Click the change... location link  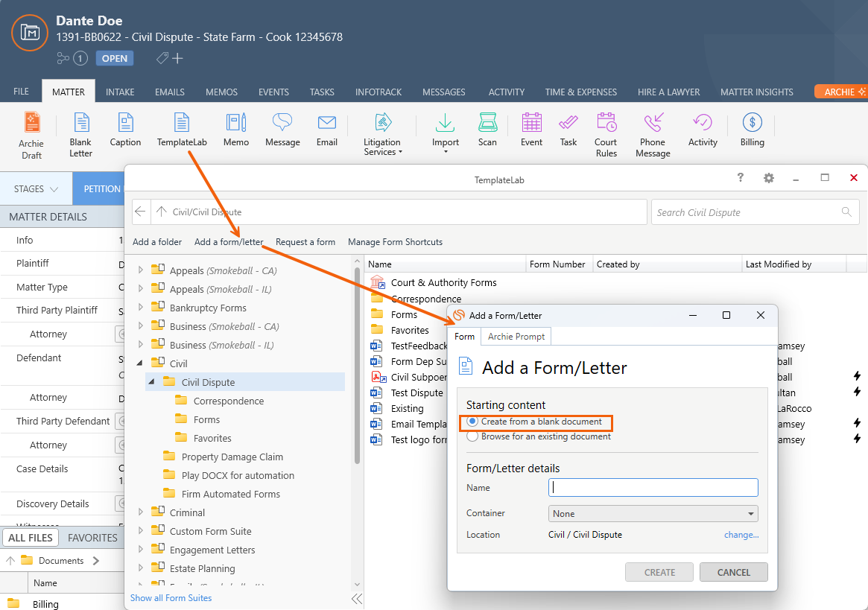click(741, 535)
